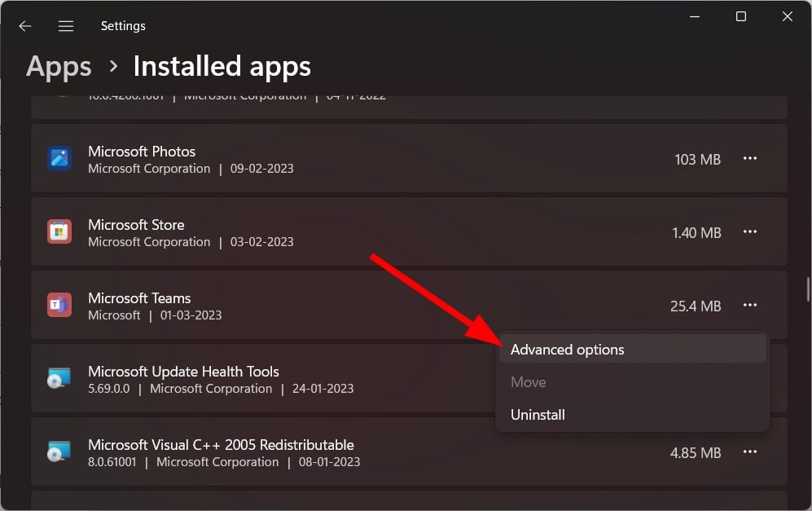Image resolution: width=812 pixels, height=511 pixels.
Task: Click version 5.69.0.0 of Update Health Tools
Action: click(x=109, y=389)
